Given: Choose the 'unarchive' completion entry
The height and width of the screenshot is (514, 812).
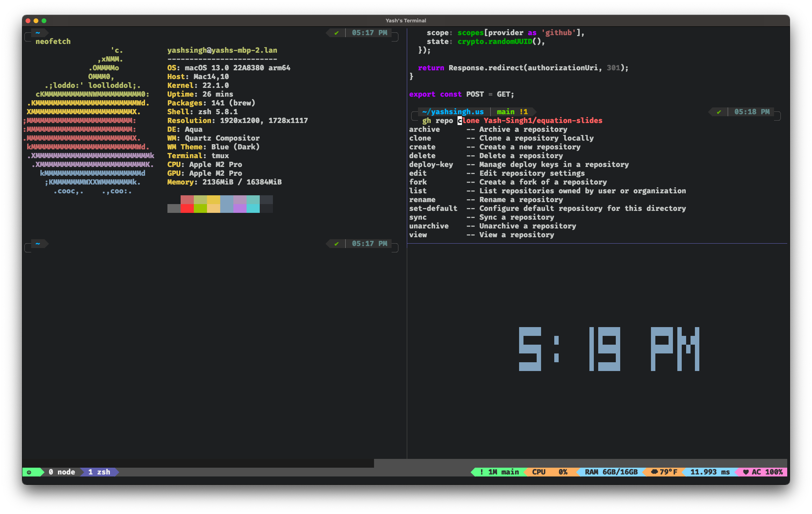Looking at the screenshot, I should click(492, 226).
